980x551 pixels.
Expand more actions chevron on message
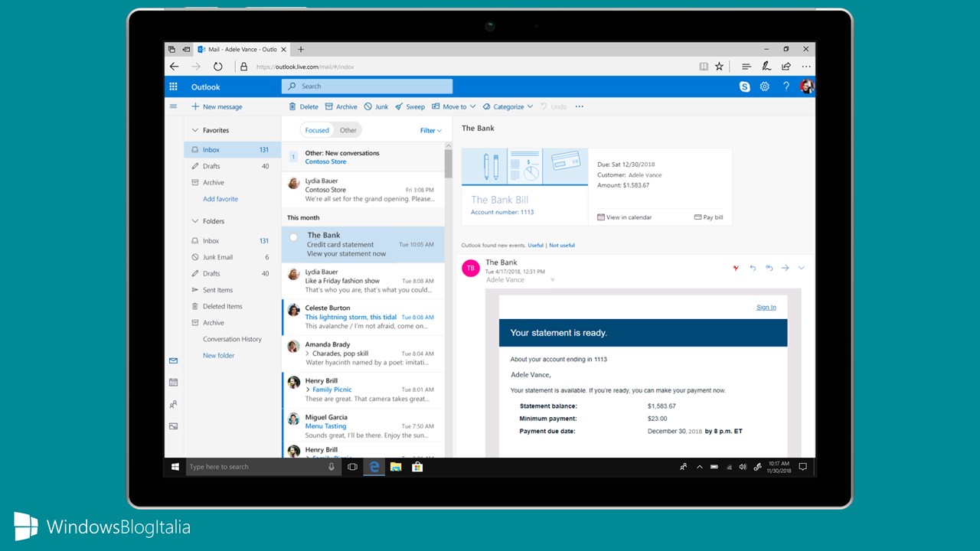tap(802, 268)
